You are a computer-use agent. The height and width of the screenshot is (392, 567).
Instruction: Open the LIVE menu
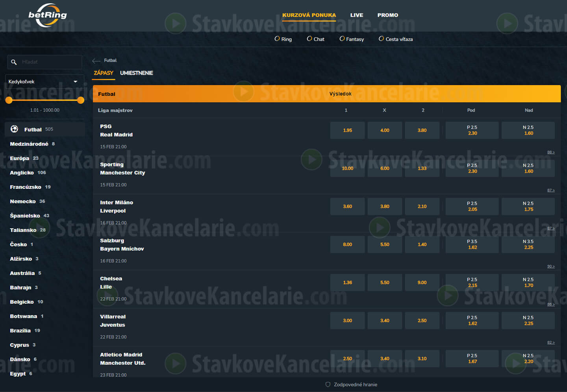tap(357, 15)
